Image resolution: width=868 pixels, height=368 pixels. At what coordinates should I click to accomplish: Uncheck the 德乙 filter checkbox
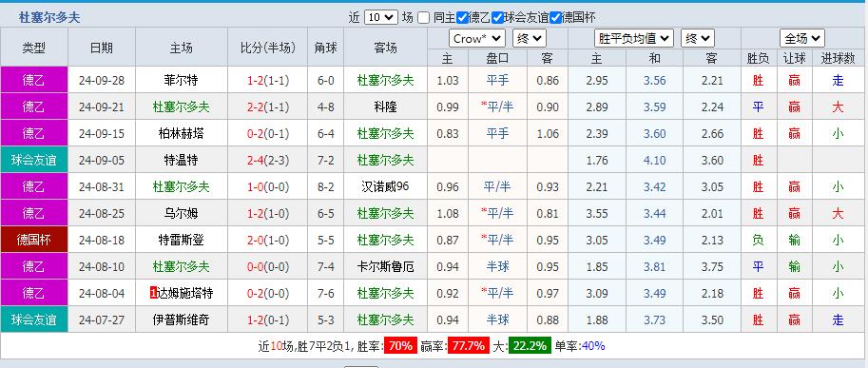(462, 18)
